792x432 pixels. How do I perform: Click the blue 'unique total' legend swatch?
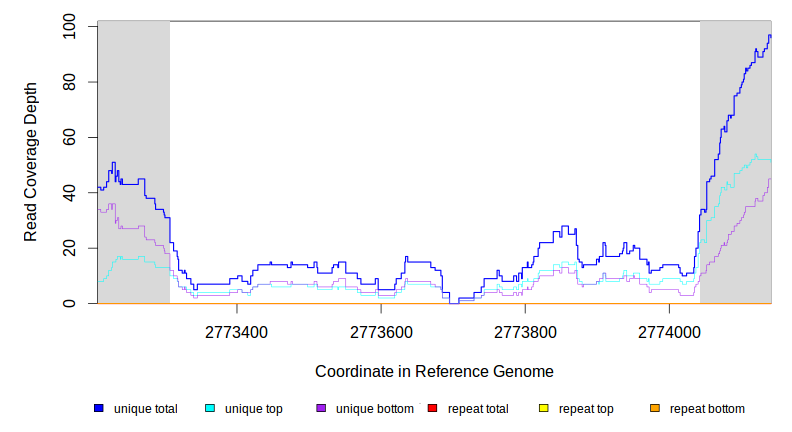point(99,409)
